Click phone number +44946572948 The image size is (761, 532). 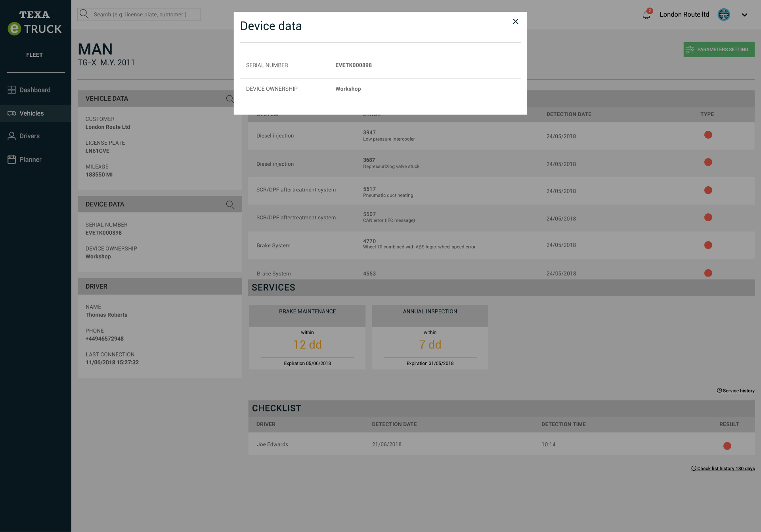pyautogui.click(x=105, y=339)
